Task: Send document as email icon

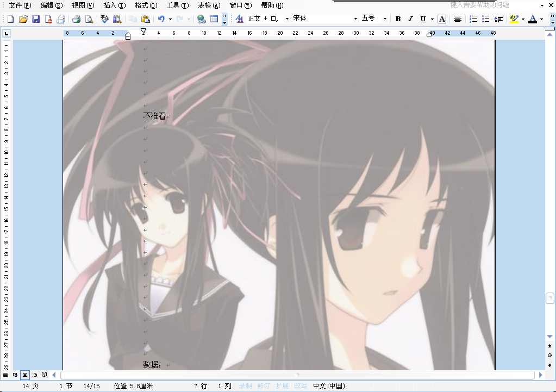Action: pos(61,19)
